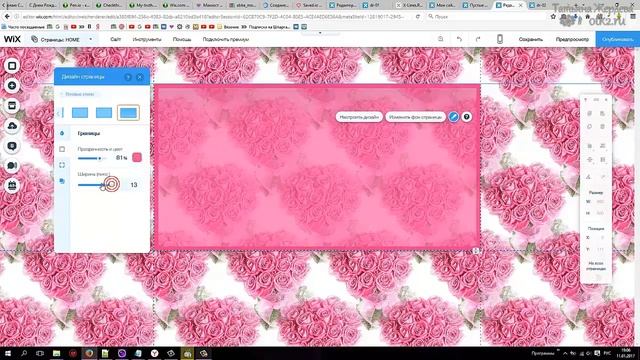Close the Page Design panel

click(x=140, y=77)
